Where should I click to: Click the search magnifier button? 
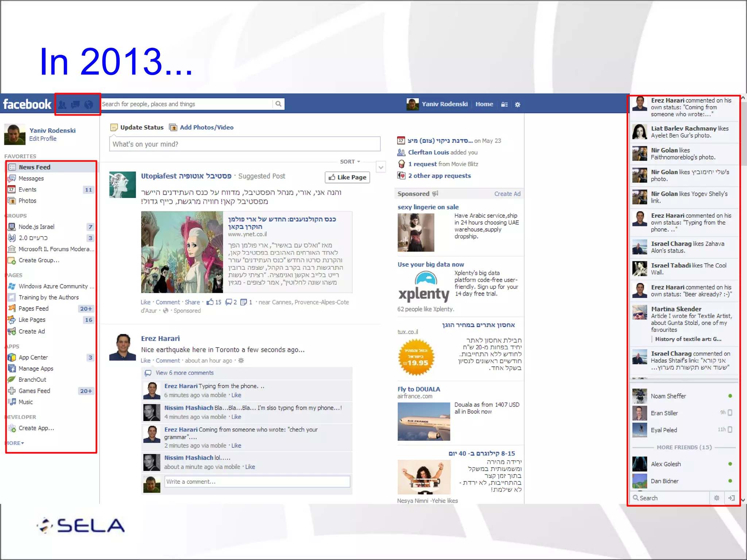pos(278,104)
